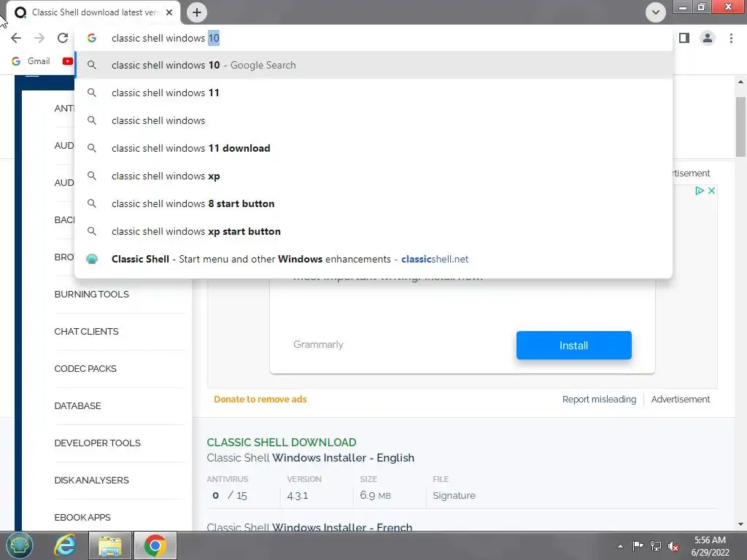Close the Classic Shell download tab
747x560 pixels.
pyautogui.click(x=169, y=12)
